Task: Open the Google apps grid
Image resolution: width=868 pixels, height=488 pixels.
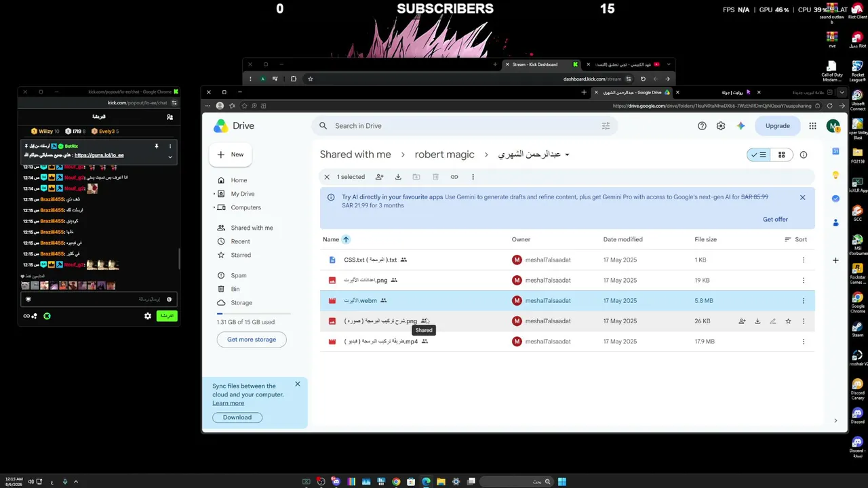Action: [x=812, y=126]
